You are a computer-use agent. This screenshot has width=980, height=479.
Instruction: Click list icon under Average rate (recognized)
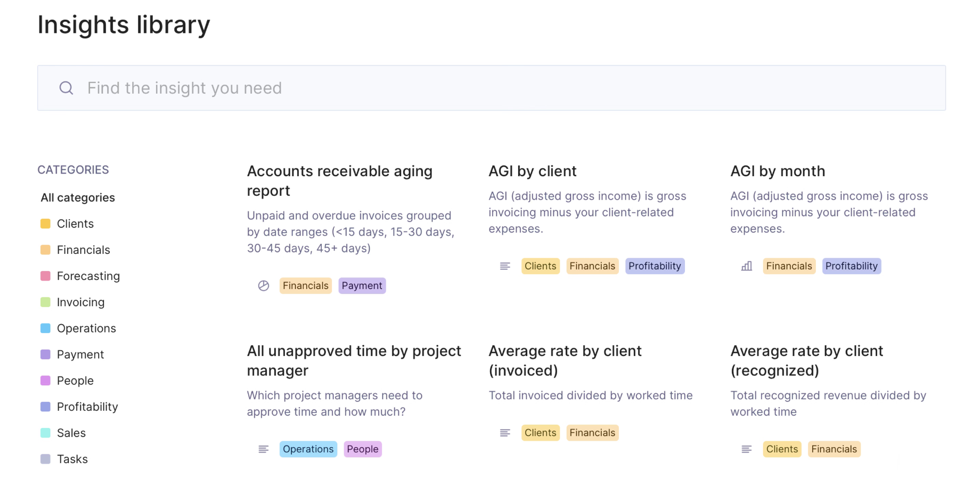click(x=747, y=449)
